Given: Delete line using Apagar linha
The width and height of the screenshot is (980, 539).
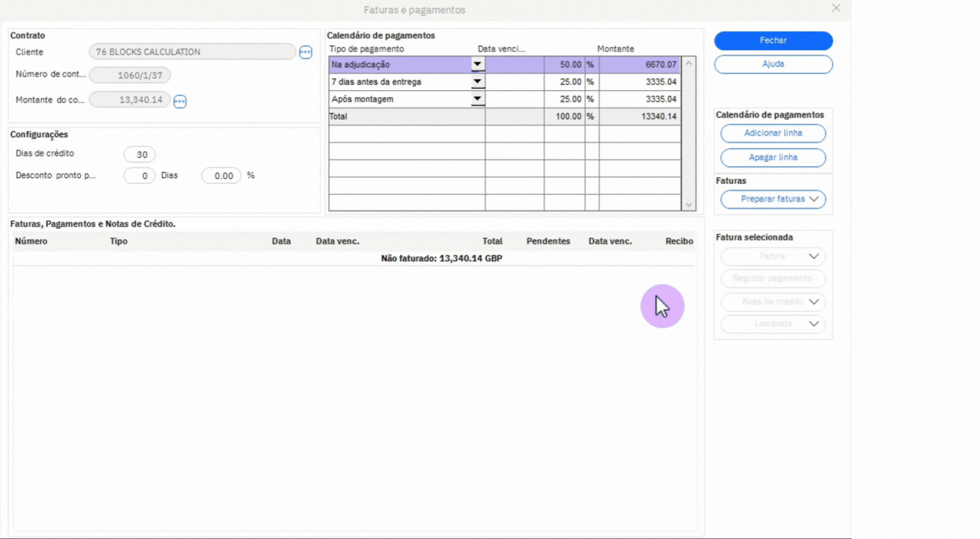Looking at the screenshot, I should 773,157.
